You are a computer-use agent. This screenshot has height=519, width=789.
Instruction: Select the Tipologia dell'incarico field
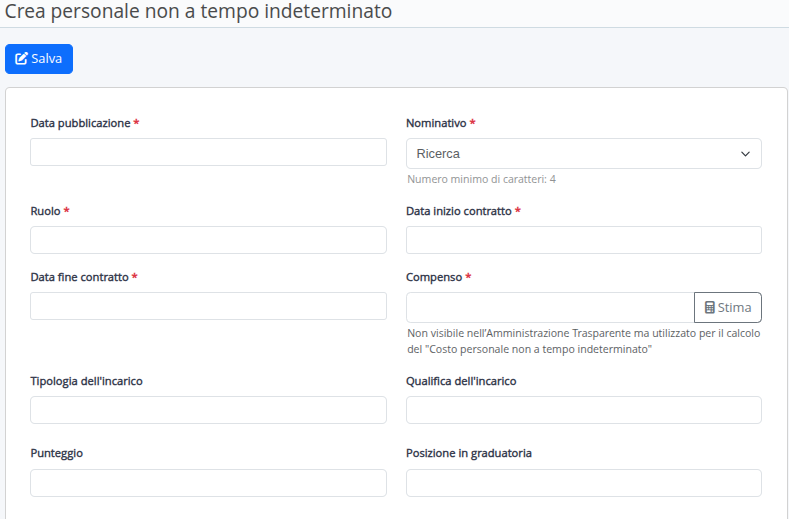click(x=208, y=410)
